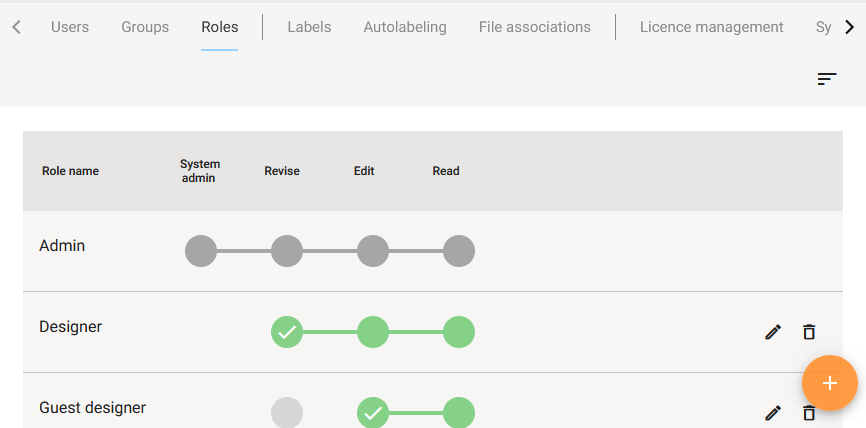
Task: Toggle Edit permission for Guest designer
Action: 373,412
